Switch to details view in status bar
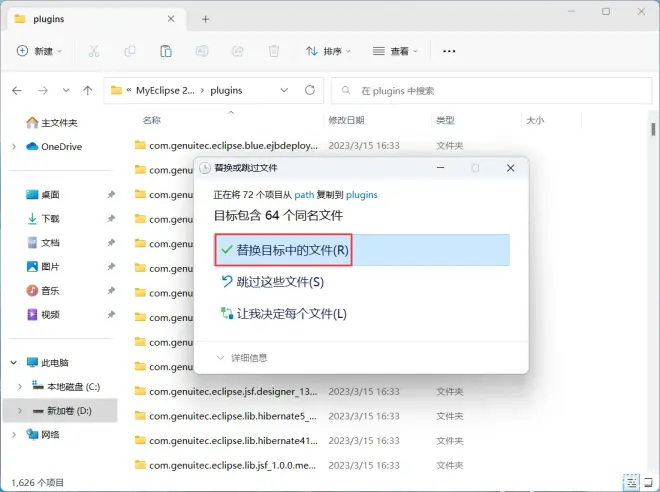Viewport: 660px width, 492px height. pyautogui.click(x=631, y=482)
